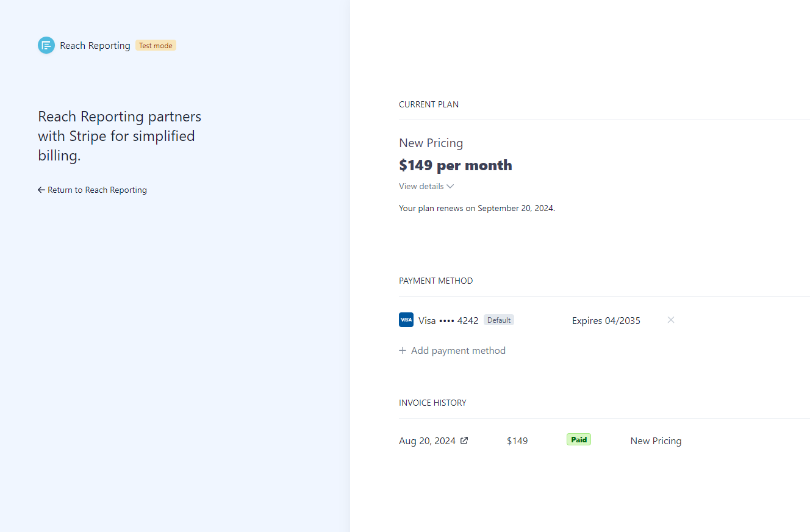Select the Test mode badge
This screenshot has height=532, width=810.
click(156, 45)
